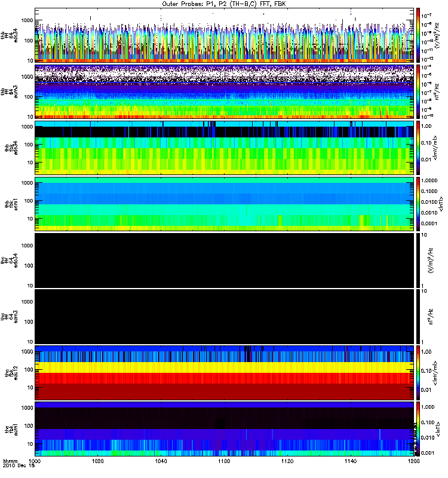
Task: Click the thc fbk edc12 red-yellow panel
Action: click(225, 373)
